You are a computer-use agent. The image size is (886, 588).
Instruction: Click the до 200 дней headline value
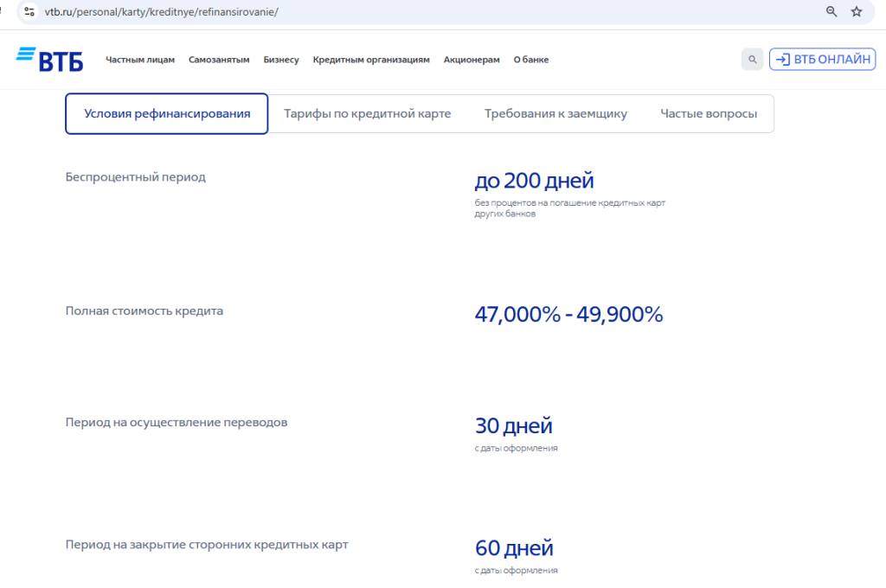pos(535,181)
